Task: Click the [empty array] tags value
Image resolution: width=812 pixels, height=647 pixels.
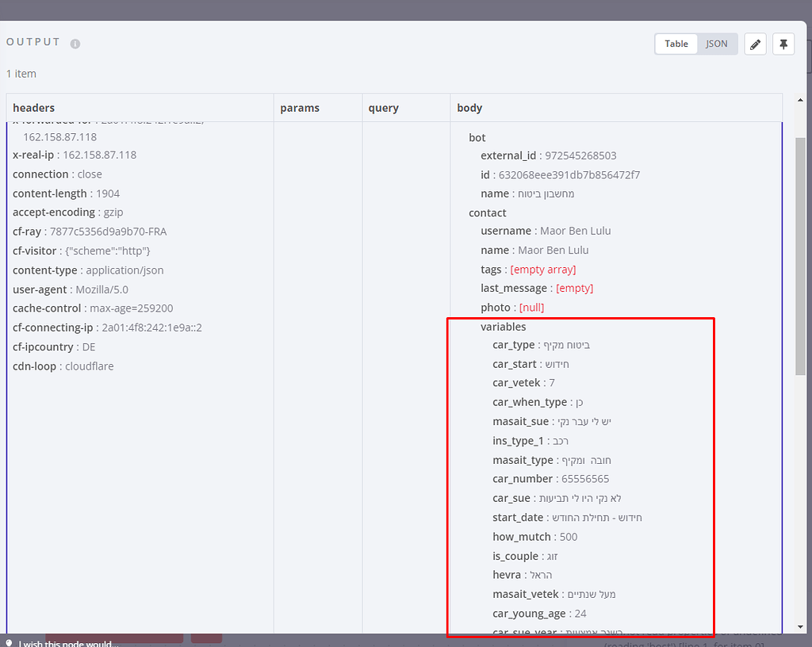Action: (543, 269)
